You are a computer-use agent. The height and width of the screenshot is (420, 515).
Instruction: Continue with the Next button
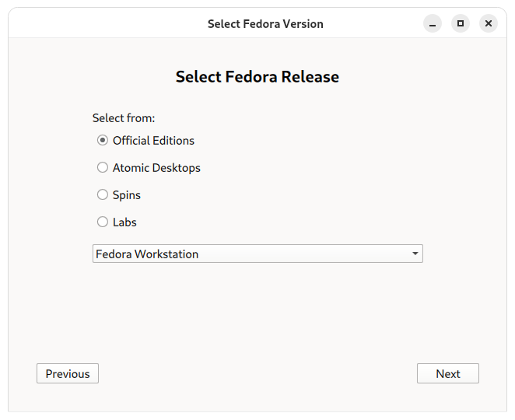(448, 373)
